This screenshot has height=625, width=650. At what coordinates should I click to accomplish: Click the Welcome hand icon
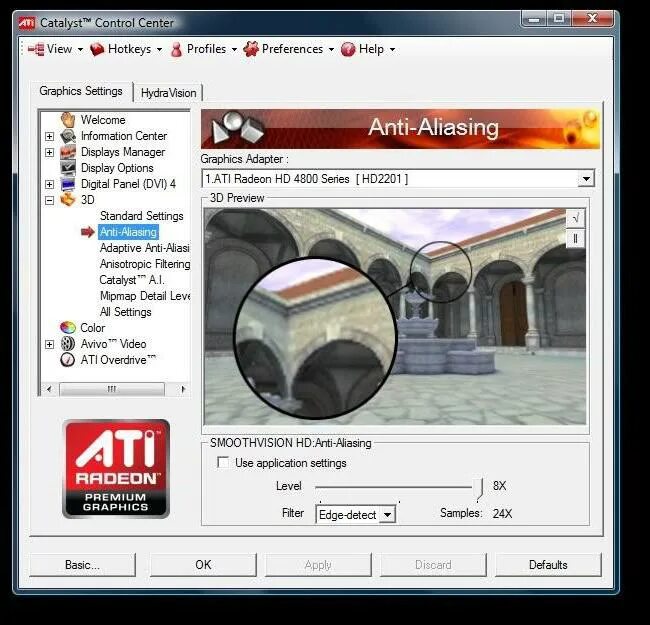pos(68,120)
